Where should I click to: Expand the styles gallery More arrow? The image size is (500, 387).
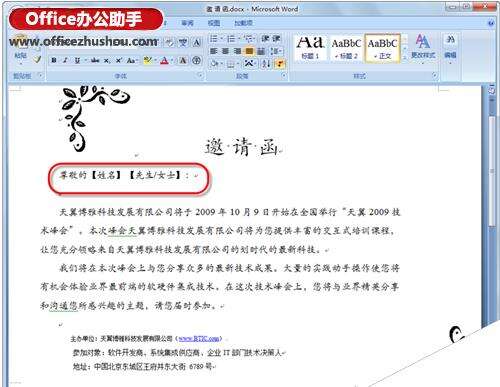(404, 57)
